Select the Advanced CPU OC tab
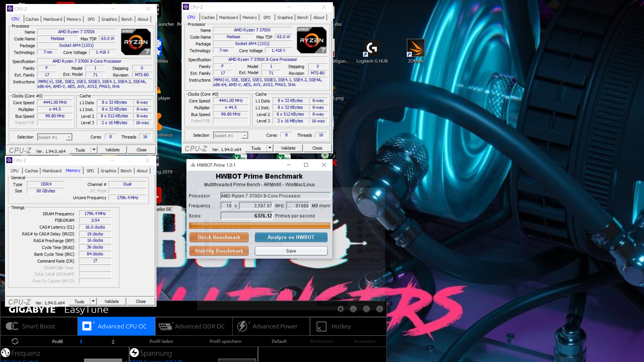 point(116,326)
